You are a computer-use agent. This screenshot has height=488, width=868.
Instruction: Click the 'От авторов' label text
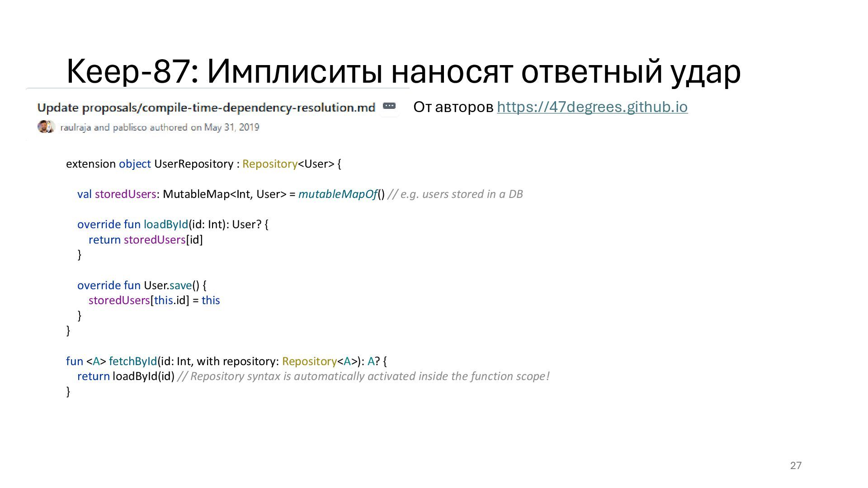[453, 107]
